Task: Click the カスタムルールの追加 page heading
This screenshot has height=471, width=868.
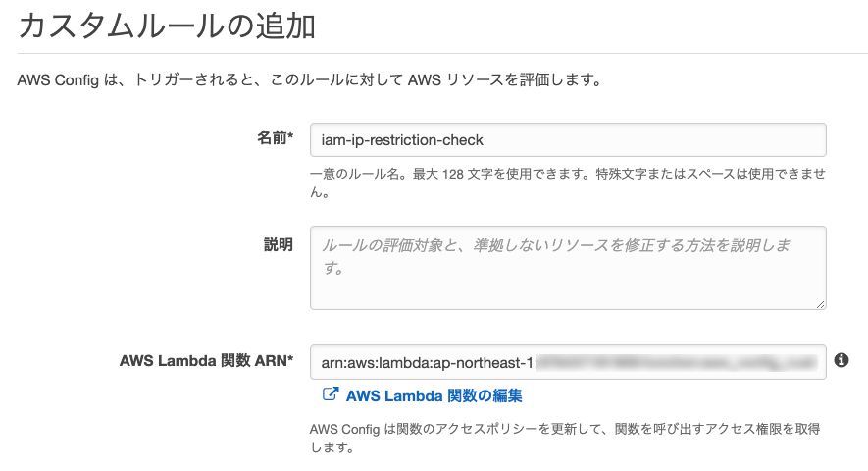Action: click(x=167, y=26)
